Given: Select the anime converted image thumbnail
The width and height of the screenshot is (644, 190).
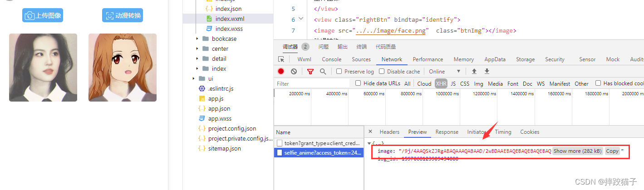Looking at the screenshot, I should coord(123,68).
